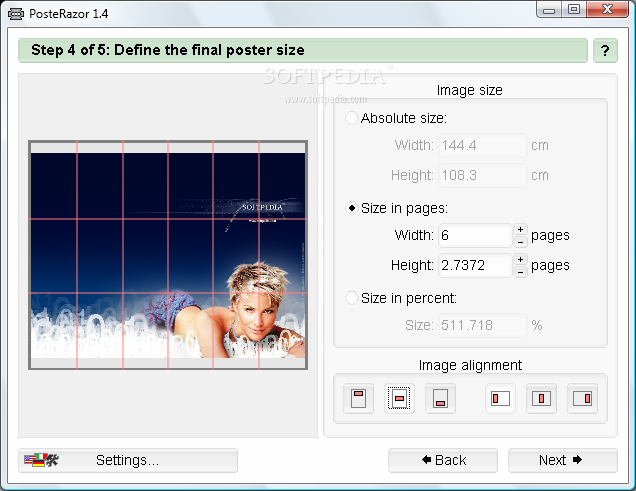
Task: Increase page width with plus button
Action: (520, 229)
